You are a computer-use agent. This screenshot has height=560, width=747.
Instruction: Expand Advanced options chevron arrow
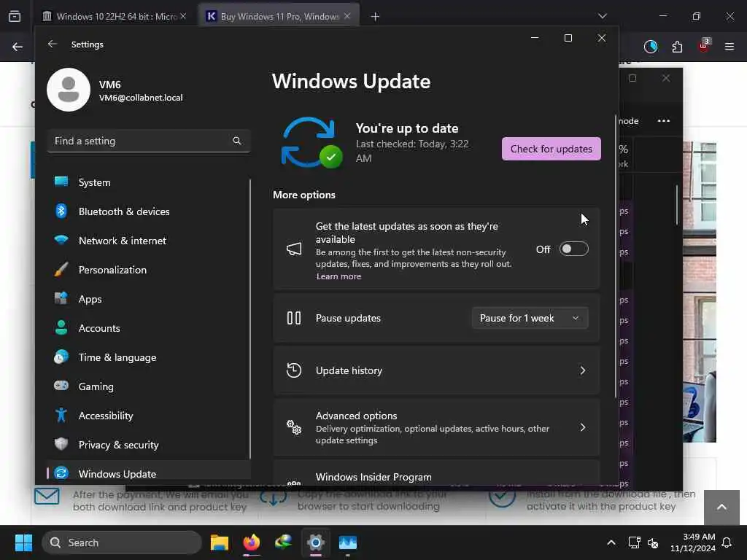point(583,427)
